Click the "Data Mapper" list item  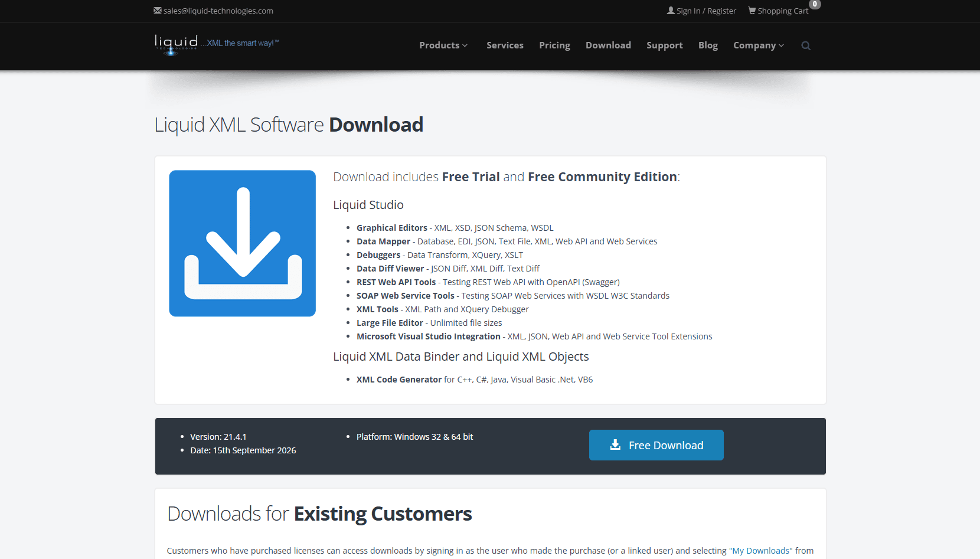pyautogui.click(x=507, y=241)
